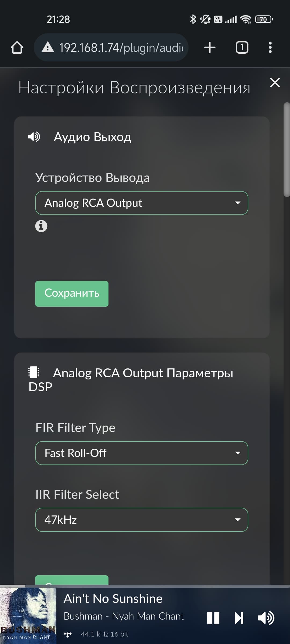Viewport: 290px width, 644px height.
Task: Tap the Ain't No Sunshine track title
Action: (113, 599)
